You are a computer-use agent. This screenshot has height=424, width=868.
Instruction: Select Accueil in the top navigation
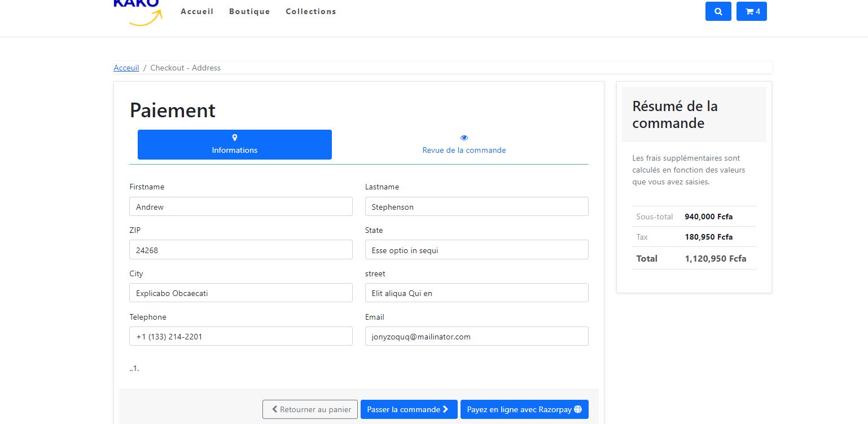tap(197, 11)
